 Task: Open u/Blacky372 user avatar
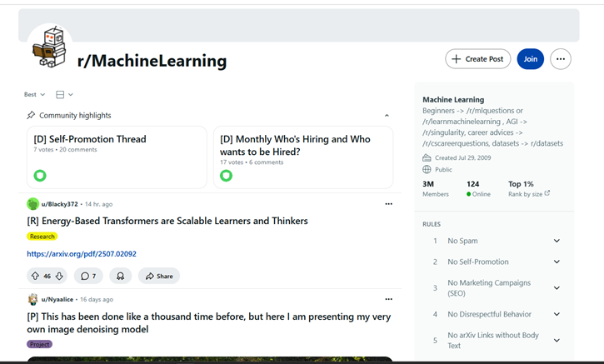point(32,204)
